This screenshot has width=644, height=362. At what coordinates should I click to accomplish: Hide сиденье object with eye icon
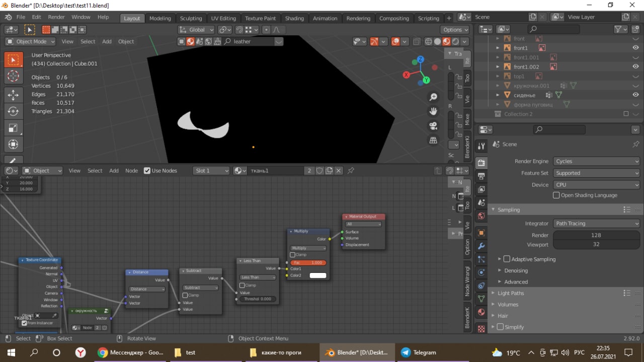(x=635, y=95)
